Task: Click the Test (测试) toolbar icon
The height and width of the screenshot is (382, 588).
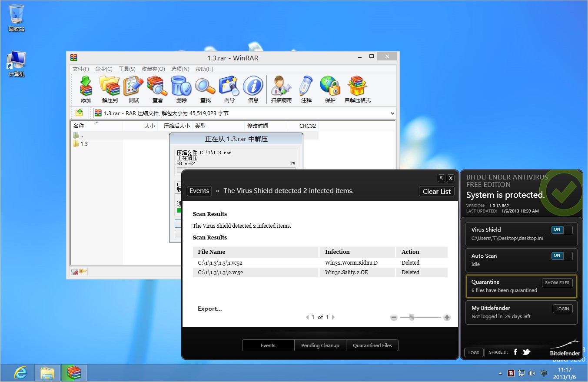Action: tap(133, 89)
